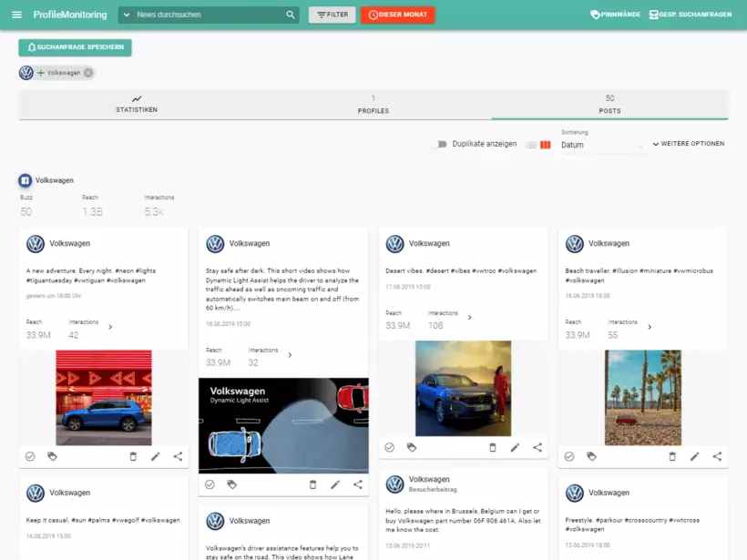Click the Facebook icon beside Volkswagen heading
This screenshot has height=560, width=747.
pyautogui.click(x=26, y=180)
